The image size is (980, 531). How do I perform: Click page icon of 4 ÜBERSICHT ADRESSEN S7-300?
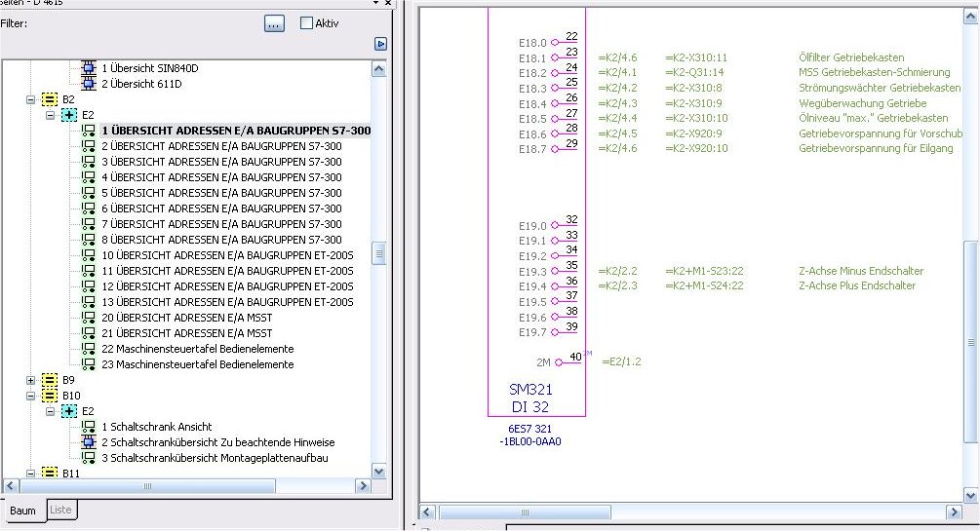(89, 177)
